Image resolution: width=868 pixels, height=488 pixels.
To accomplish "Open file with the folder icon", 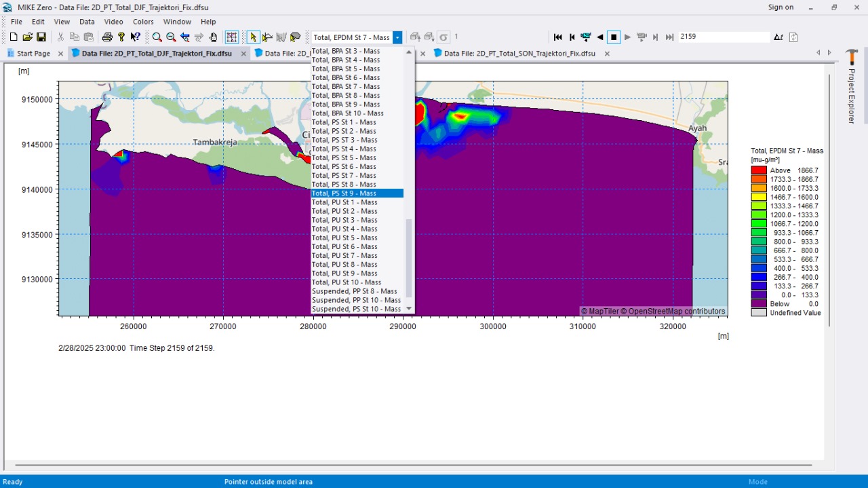I will tap(28, 37).
